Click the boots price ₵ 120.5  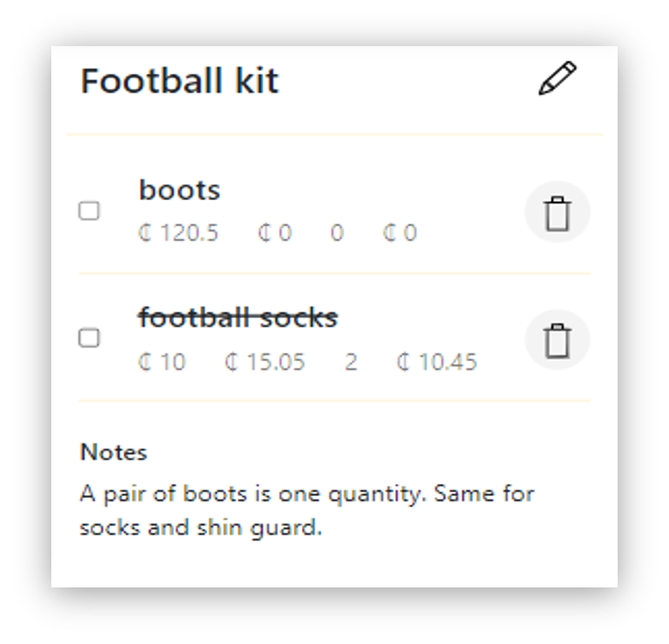178,233
